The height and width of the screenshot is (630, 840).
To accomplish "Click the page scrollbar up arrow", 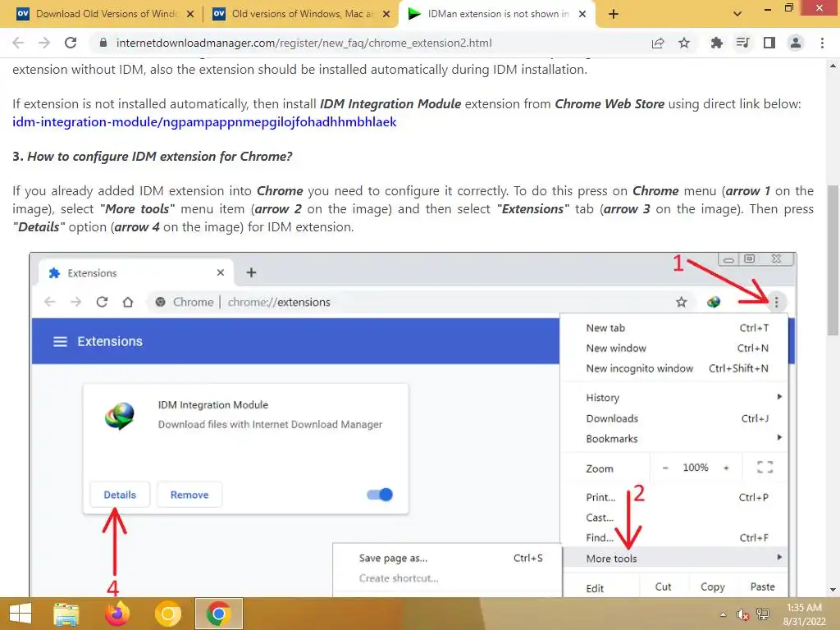I will pyautogui.click(x=833, y=66).
